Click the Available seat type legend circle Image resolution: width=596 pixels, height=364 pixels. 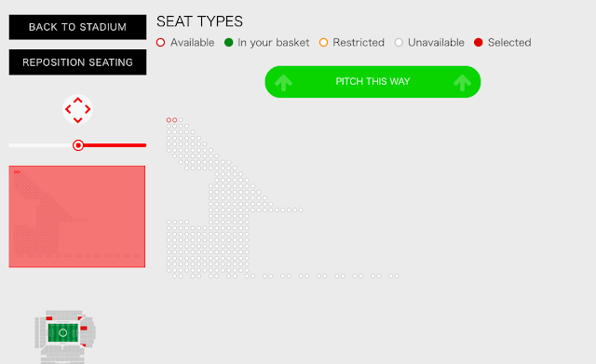(160, 43)
